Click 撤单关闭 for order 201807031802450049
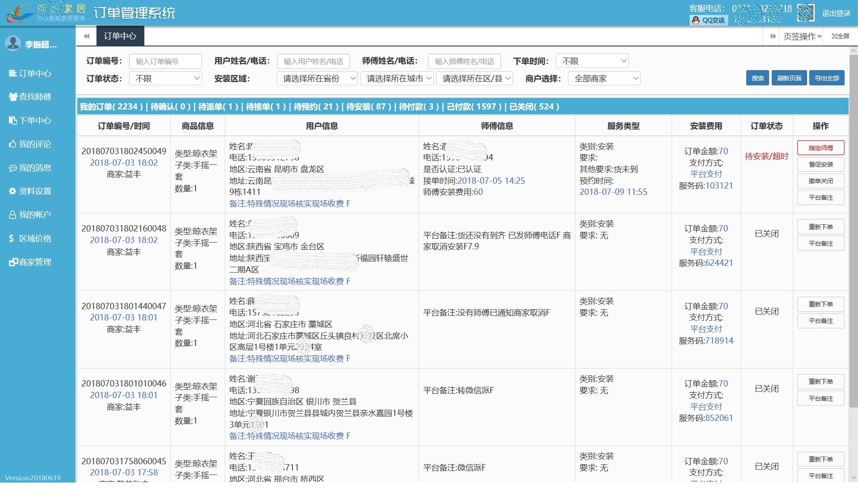Screen dimensions: 858x504 point(820,181)
